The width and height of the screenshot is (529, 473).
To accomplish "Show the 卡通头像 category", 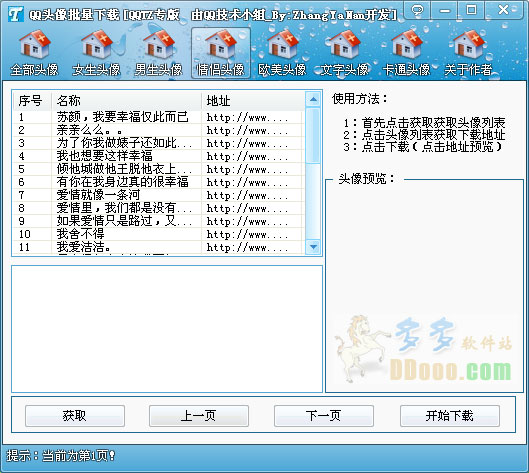I will [406, 53].
